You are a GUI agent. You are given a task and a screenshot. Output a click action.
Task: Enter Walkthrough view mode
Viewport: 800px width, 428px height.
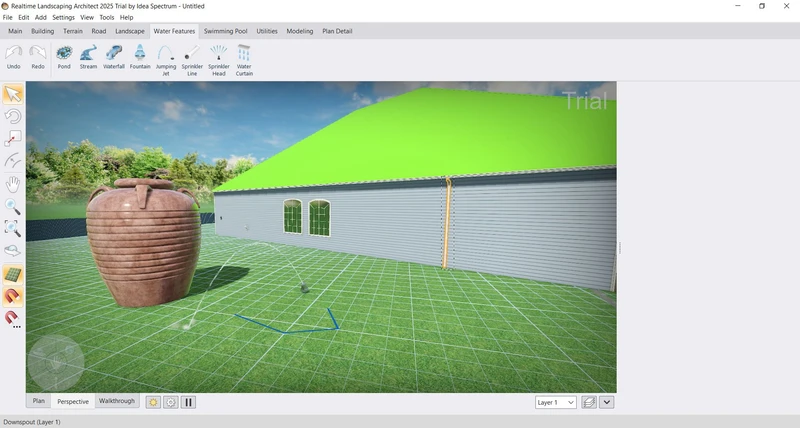116,401
